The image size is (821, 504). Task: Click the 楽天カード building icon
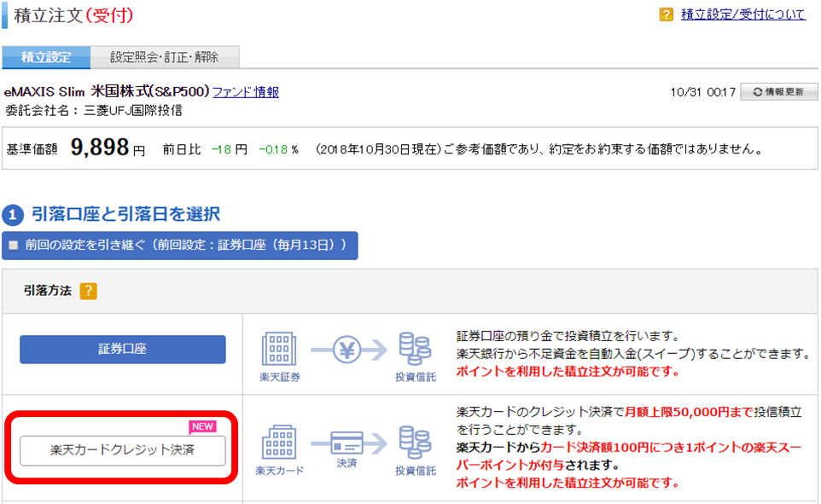(279, 443)
